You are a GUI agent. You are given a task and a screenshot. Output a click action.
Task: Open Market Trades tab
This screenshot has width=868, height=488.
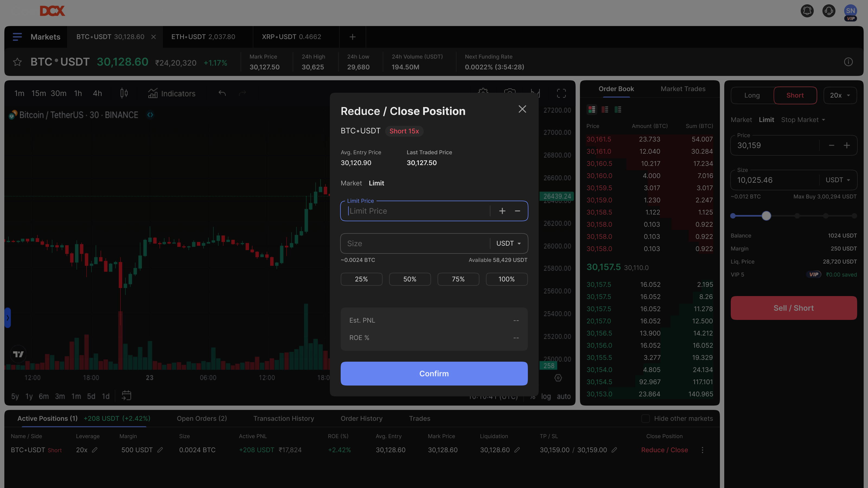coord(683,89)
